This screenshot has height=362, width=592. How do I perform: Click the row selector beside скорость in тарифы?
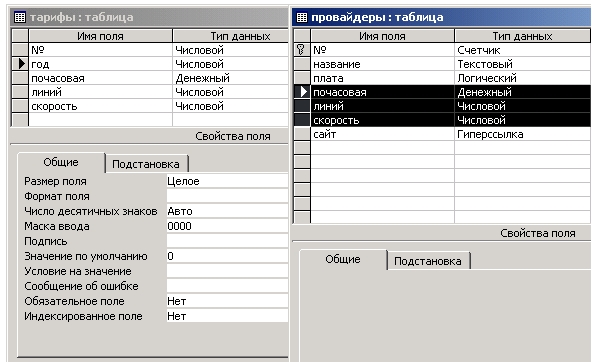20,106
